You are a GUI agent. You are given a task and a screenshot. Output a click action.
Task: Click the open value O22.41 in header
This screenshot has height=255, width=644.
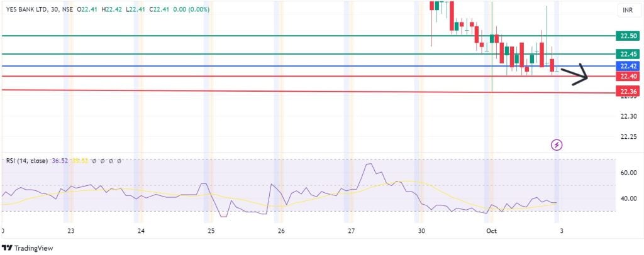[x=87, y=9]
